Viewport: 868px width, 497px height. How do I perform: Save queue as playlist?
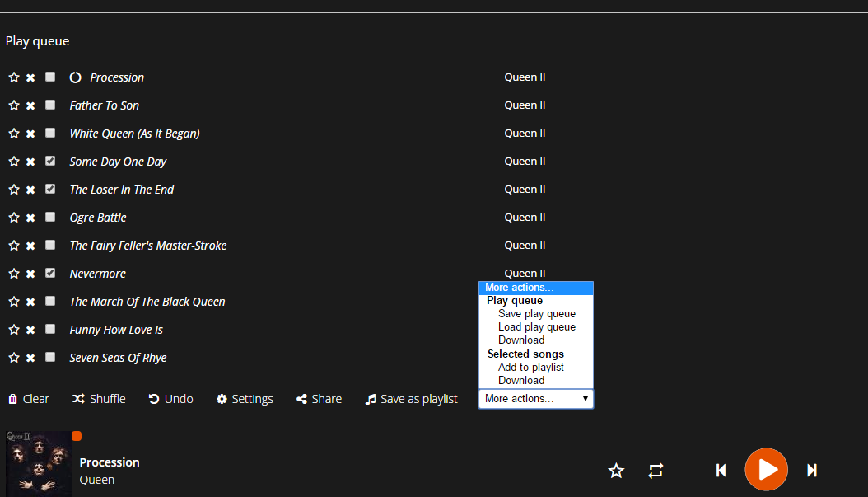(411, 399)
